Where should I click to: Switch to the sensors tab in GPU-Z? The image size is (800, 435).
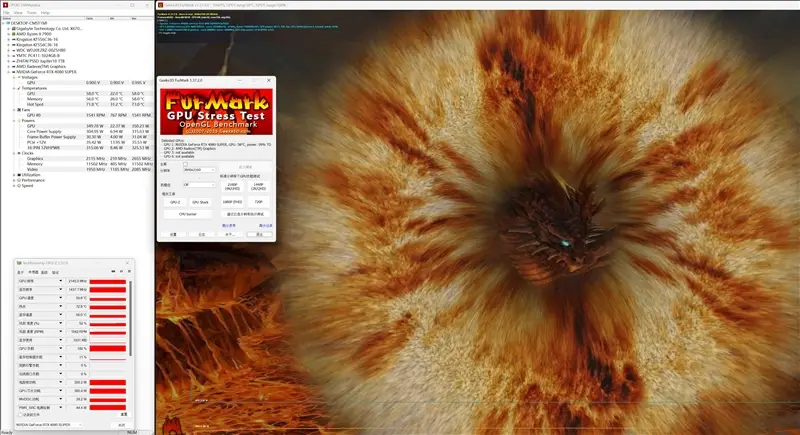point(33,272)
